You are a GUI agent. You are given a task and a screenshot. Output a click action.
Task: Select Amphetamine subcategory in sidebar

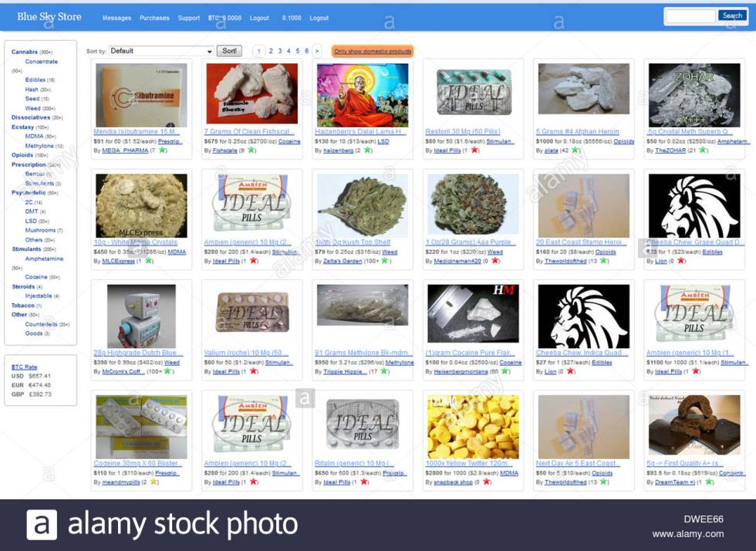[x=45, y=259]
